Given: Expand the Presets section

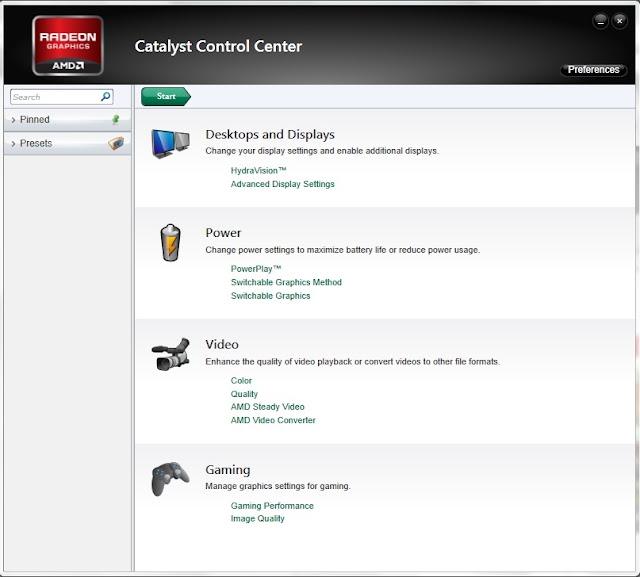Looking at the screenshot, I should click(x=67, y=143).
